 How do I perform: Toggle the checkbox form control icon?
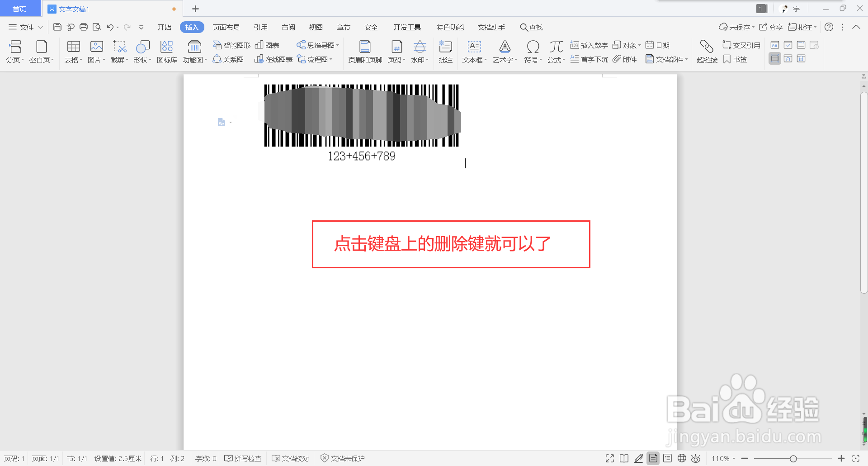(788, 45)
